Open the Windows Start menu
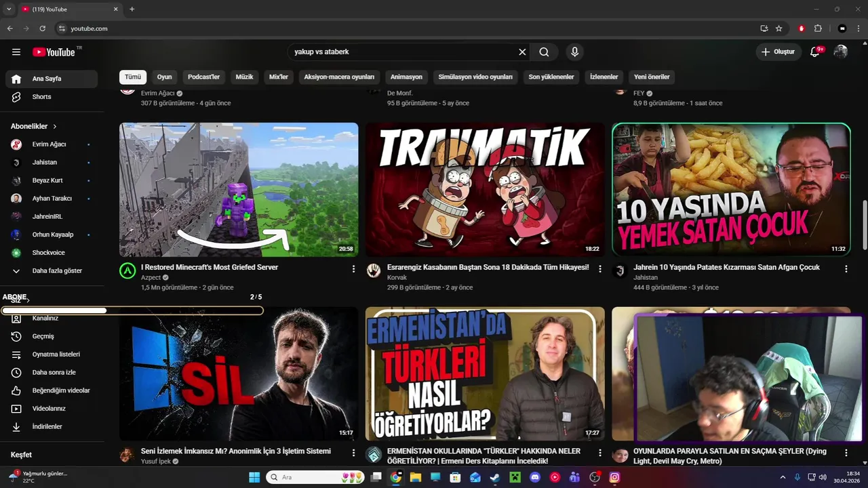868x488 pixels. click(254, 477)
